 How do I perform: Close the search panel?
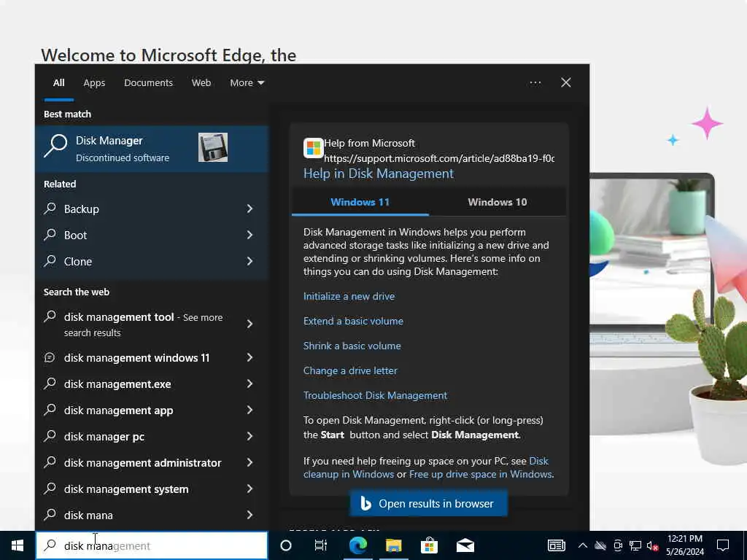566,83
